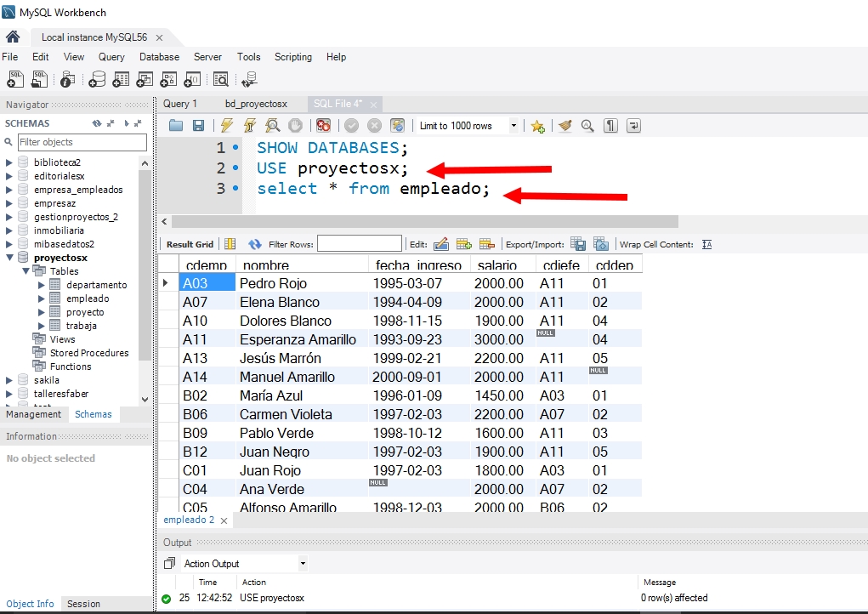
Task: Click the Explain query magnifier-lightning icon
Action: 273,126
